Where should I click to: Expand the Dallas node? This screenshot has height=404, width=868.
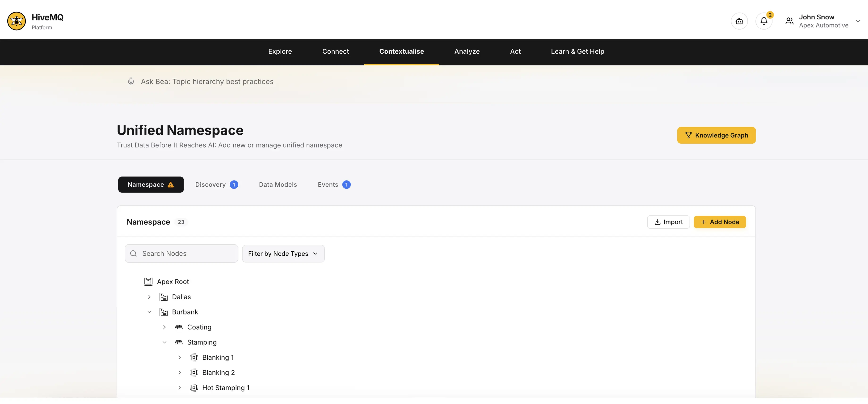tap(149, 297)
